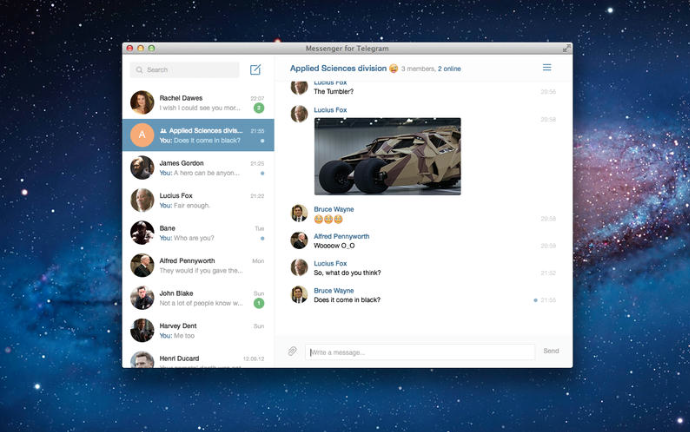
Task: Click the orange 'A' group avatar
Action: (x=142, y=135)
